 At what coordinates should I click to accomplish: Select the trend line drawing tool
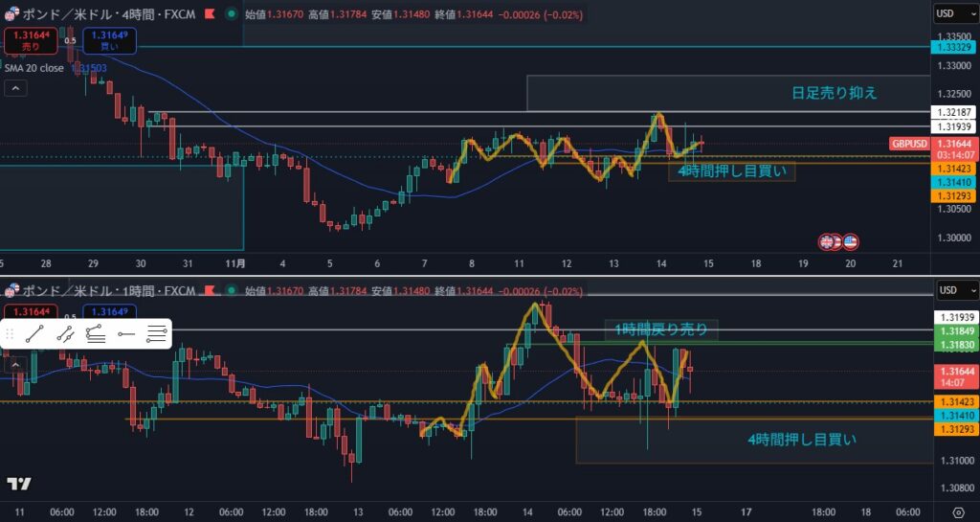[33, 334]
